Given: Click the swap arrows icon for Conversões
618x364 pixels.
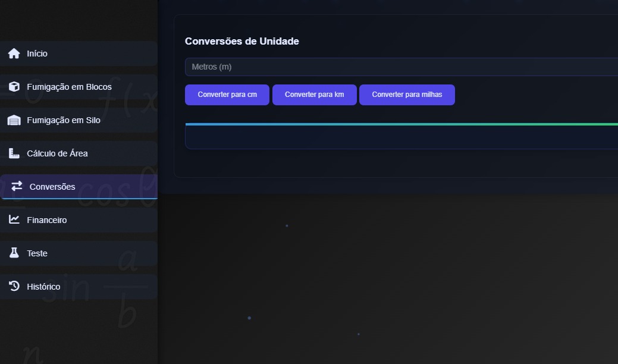Looking at the screenshot, I should point(17,187).
